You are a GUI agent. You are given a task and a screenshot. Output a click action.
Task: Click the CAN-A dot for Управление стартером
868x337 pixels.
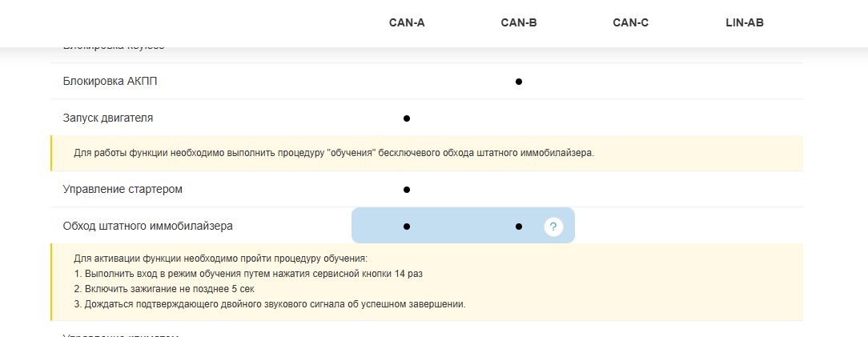[x=406, y=190]
